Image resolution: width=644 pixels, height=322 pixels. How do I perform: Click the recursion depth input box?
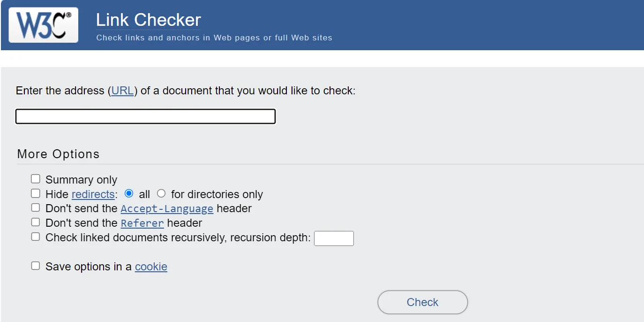pos(334,238)
